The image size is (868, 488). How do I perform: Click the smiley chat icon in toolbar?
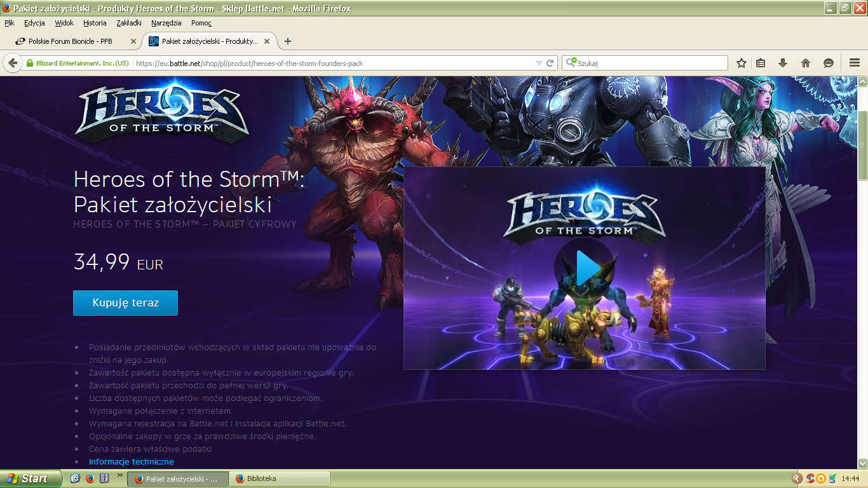(828, 63)
